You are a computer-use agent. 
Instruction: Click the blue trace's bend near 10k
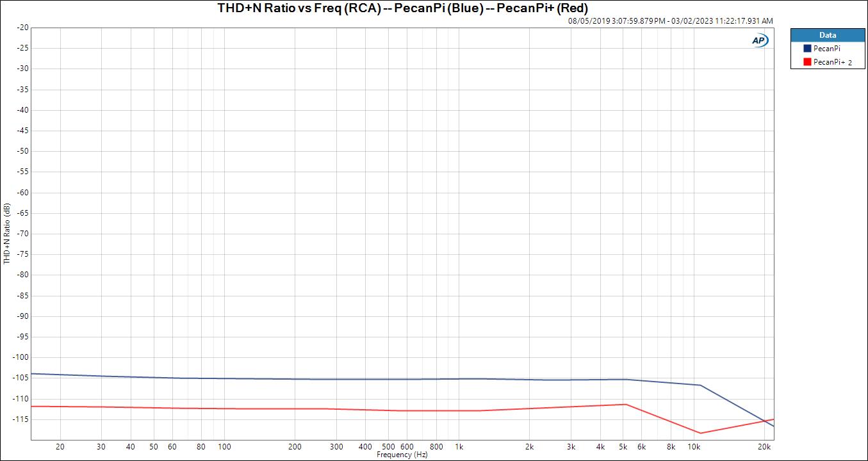pos(700,385)
